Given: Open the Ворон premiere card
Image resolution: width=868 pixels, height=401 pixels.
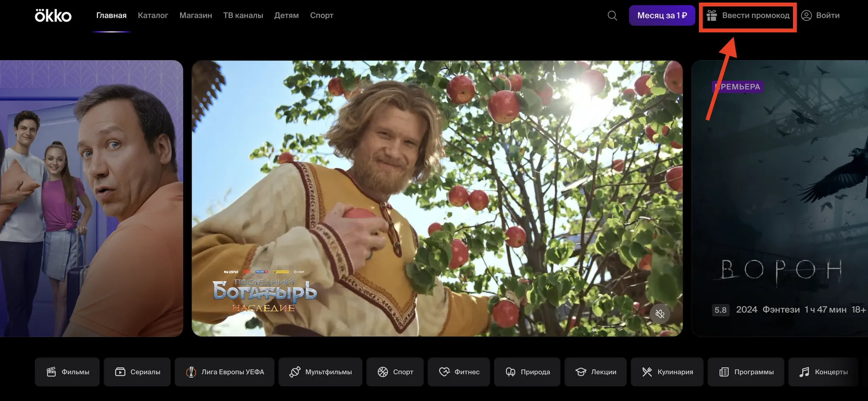Looking at the screenshot, I should click(780, 198).
